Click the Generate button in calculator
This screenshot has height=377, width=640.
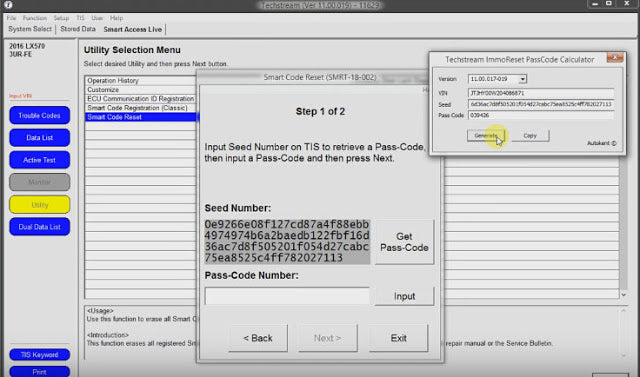tap(486, 136)
